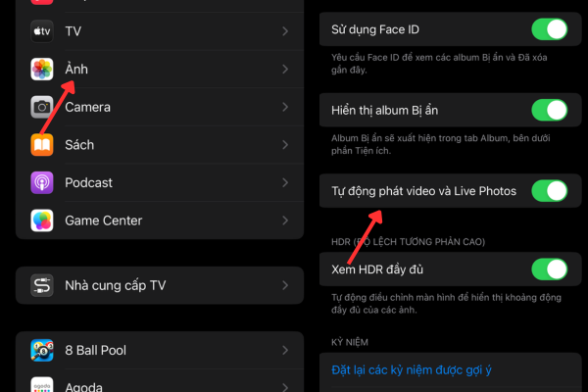Image resolution: width=588 pixels, height=392 pixels.
Task: Expand the Nhà cung cấp TV chevron
Action: point(285,285)
